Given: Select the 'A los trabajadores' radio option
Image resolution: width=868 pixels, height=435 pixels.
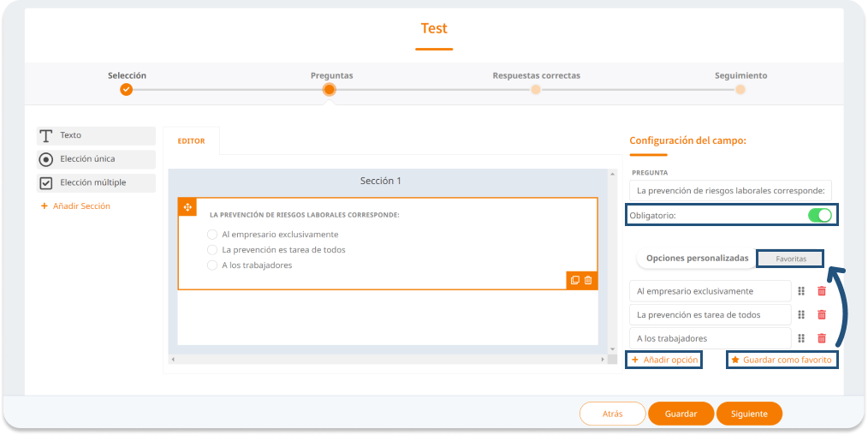Looking at the screenshot, I should pos(213,265).
